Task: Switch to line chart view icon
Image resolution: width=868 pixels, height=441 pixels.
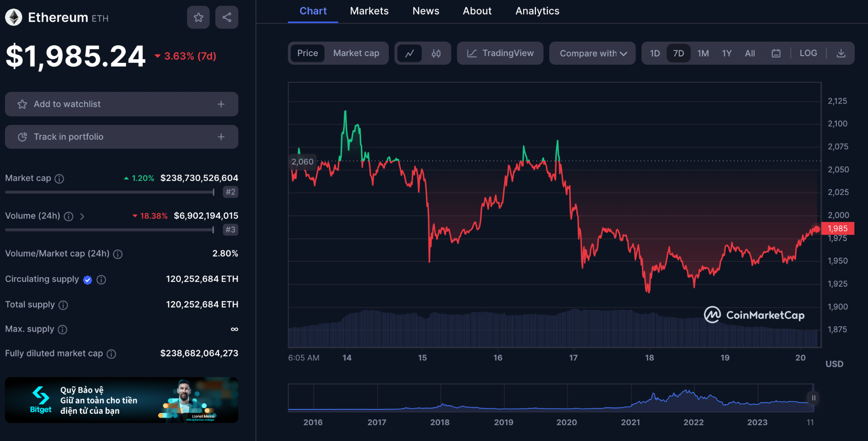Action: 410,53
